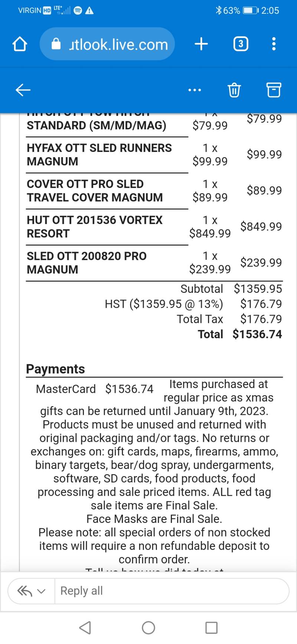Go back with the left arrow

(x=23, y=90)
